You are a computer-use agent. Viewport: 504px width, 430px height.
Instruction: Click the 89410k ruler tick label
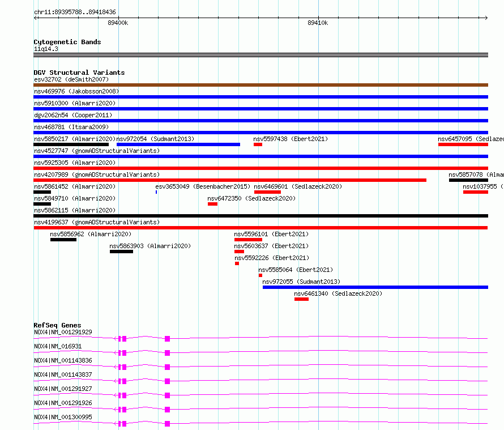click(318, 23)
